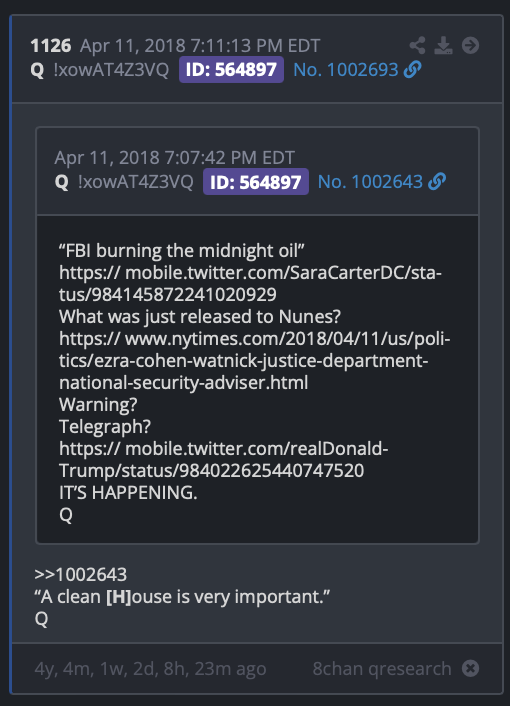
Task: Click chain-link icon beside No. 1002693
Action: [x=413, y=69]
